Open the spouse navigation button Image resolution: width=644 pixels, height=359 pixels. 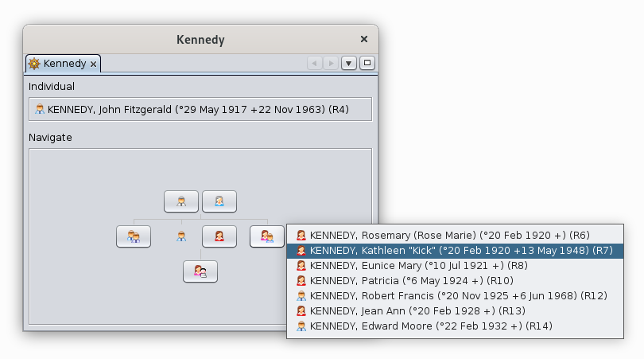219,236
